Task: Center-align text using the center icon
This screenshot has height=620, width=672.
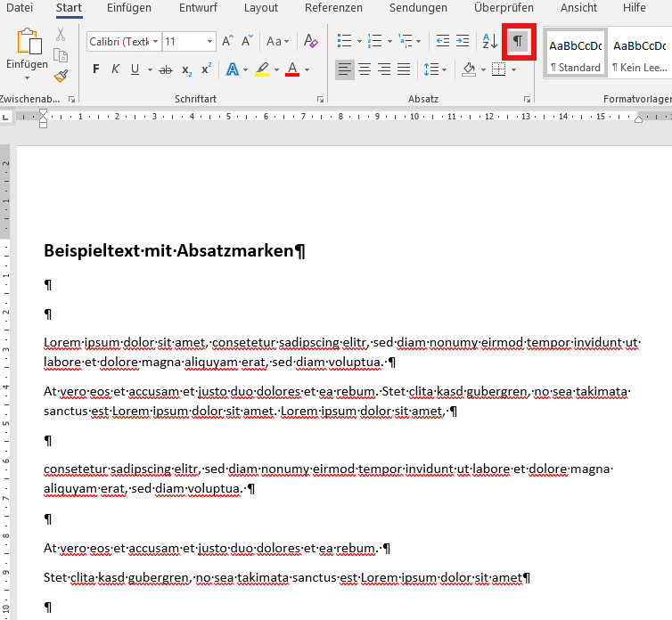Action: (365, 69)
